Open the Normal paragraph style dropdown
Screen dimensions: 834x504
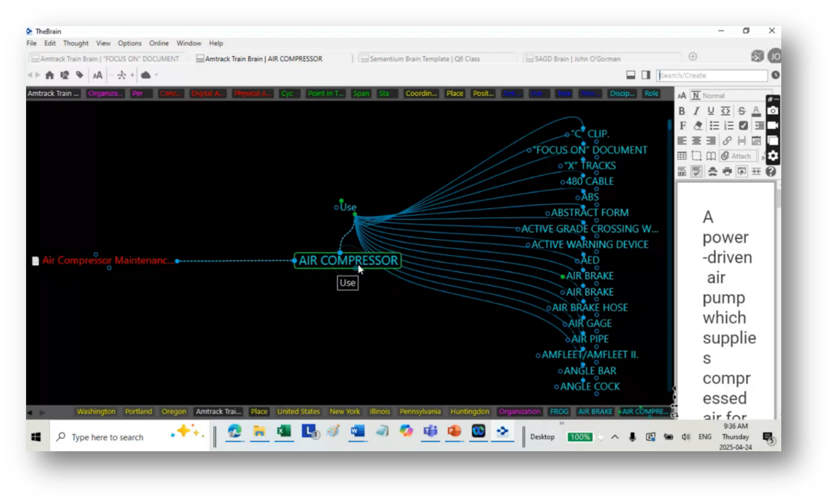730,95
